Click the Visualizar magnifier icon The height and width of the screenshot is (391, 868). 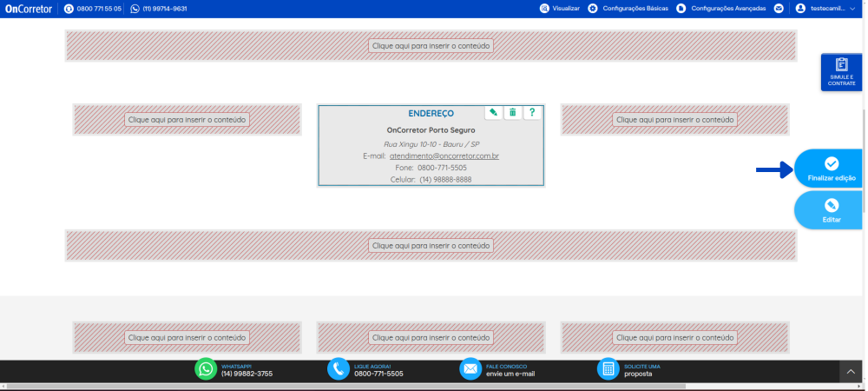[x=545, y=9]
